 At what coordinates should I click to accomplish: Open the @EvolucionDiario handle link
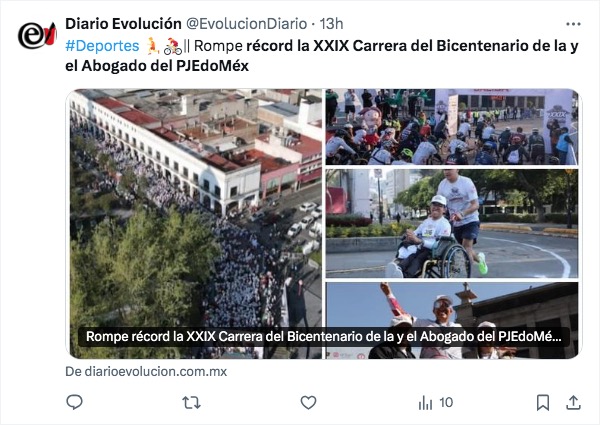pyautogui.click(x=247, y=24)
